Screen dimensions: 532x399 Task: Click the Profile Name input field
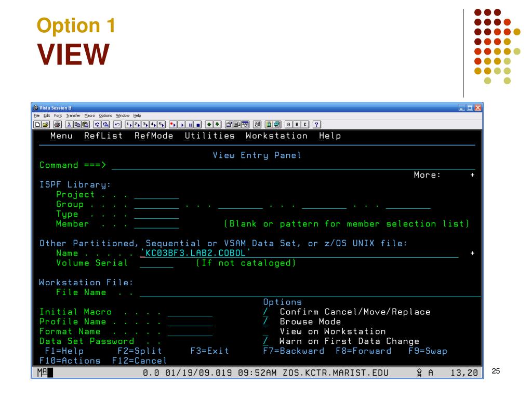[x=190, y=322]
